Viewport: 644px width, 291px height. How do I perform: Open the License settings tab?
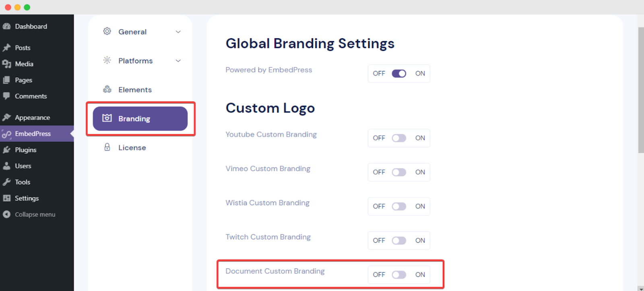point(140,148)
